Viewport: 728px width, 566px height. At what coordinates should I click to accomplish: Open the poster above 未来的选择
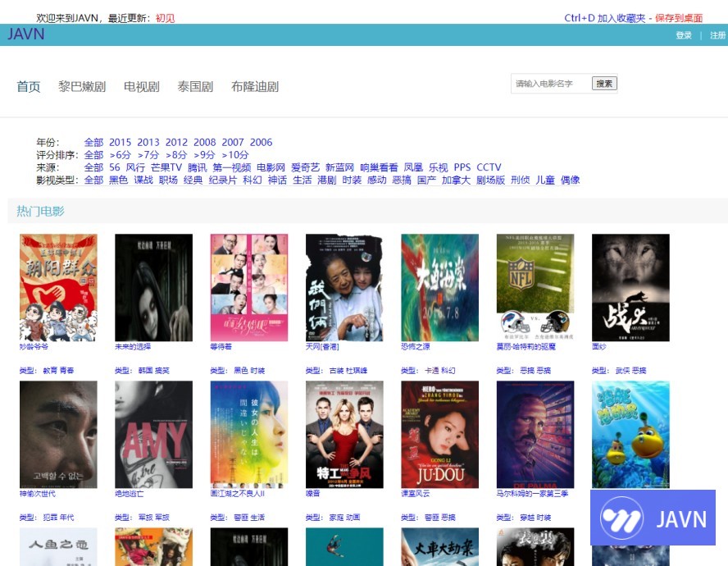153,288
